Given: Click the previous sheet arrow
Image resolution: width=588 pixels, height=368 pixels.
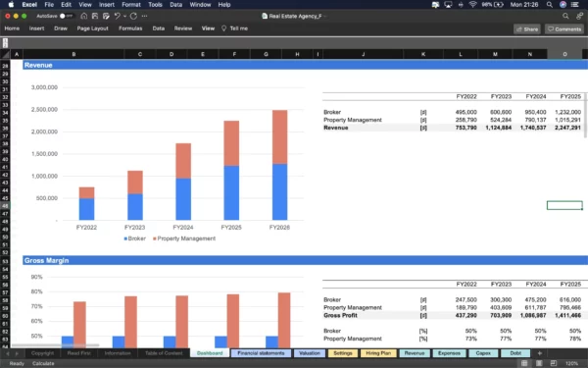Looking at the screenshot, I should click(x=7, y=353).
